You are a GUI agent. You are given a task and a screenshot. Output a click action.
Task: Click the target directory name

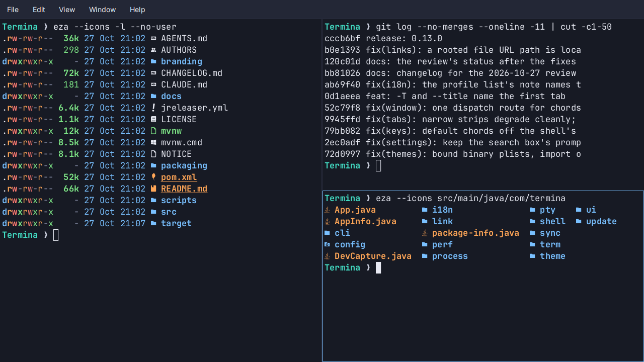click(x=177, y=224)
